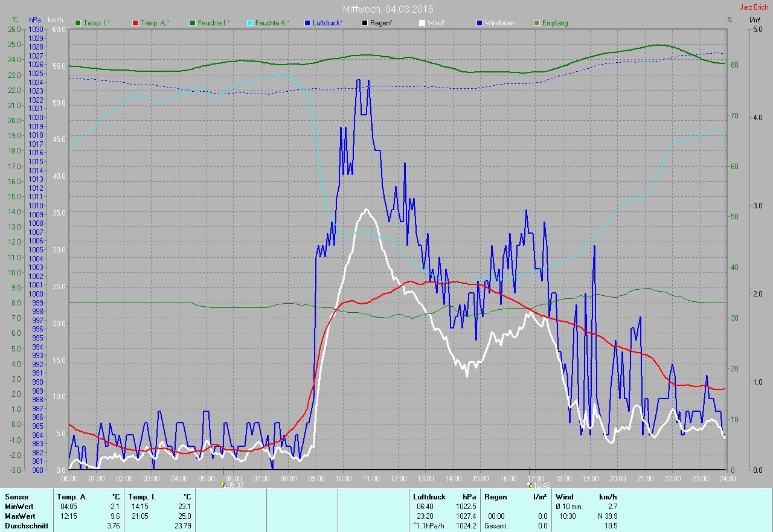The width and height of the screenshot is (773, 532).
Task: Click the Regen column header in table
Action: [x=495, y=496]
